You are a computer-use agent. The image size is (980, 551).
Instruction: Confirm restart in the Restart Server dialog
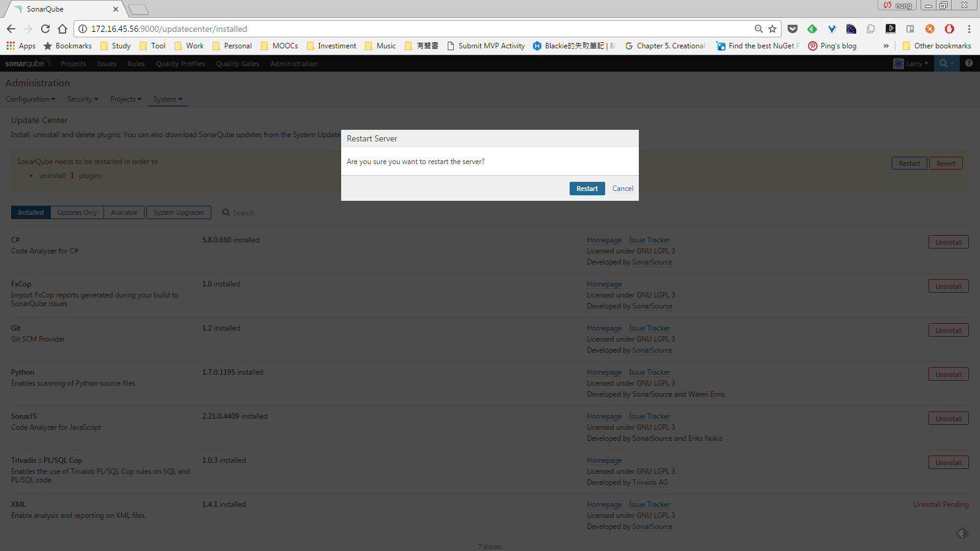click(587, 189)
